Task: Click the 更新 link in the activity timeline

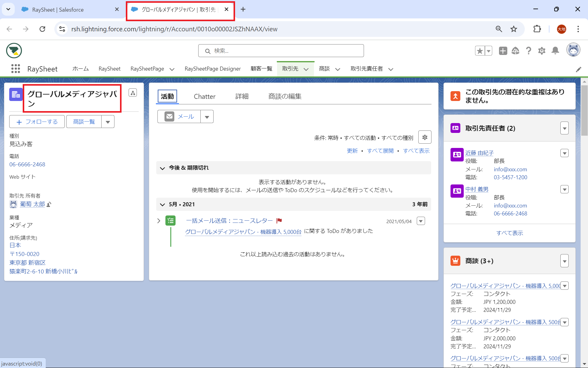Action: pos(352,151)
